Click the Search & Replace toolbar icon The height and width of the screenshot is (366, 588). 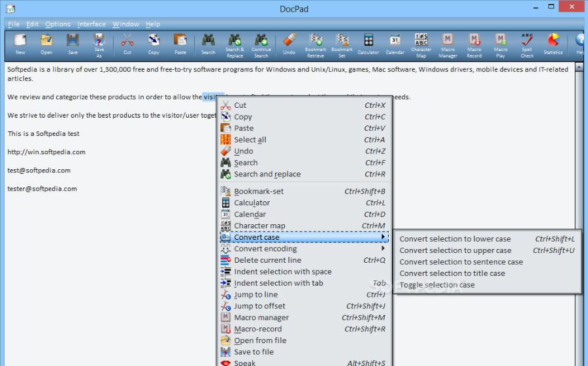pos(235,45)
